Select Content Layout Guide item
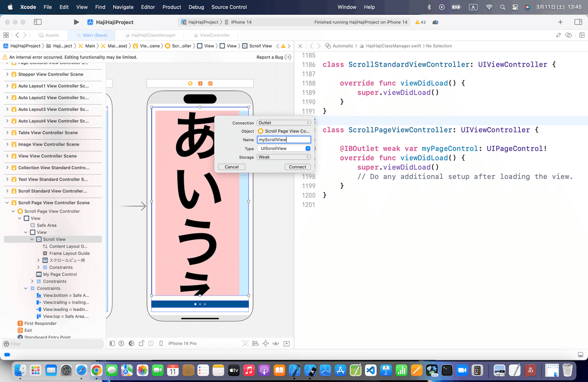This screenshot has height=382, width=588. 65,247
